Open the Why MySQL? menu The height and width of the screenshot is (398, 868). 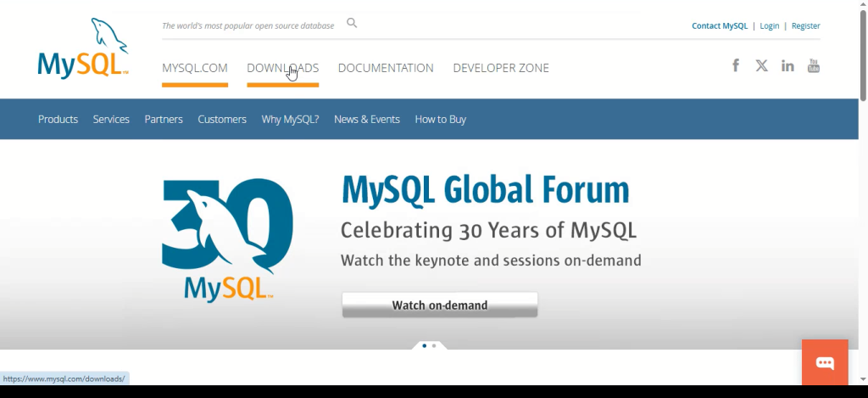coord(290,119)
